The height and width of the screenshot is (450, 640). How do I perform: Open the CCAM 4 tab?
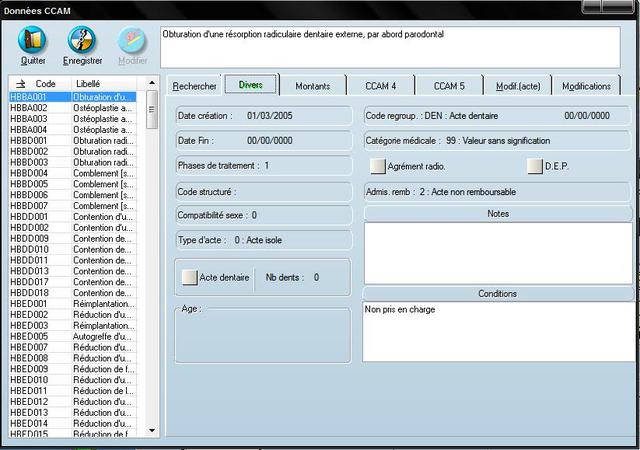[x=380, y=86]
